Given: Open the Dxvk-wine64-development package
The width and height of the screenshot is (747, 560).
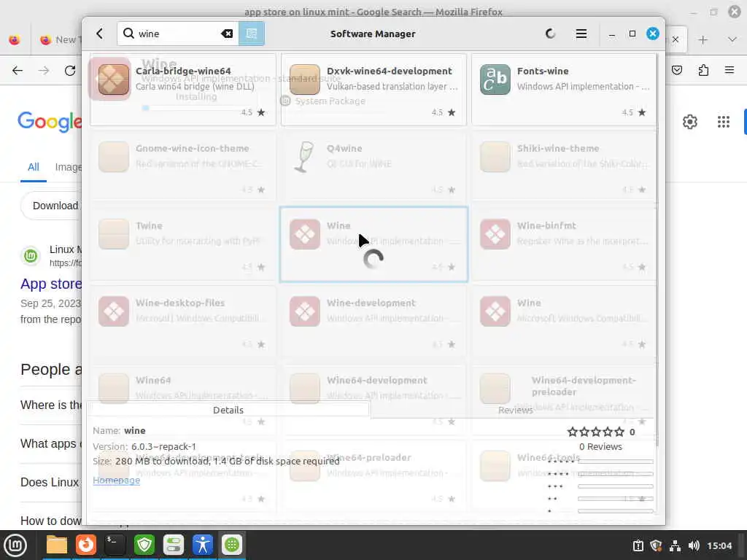Looking at the screenshot, I should [373, 90].
